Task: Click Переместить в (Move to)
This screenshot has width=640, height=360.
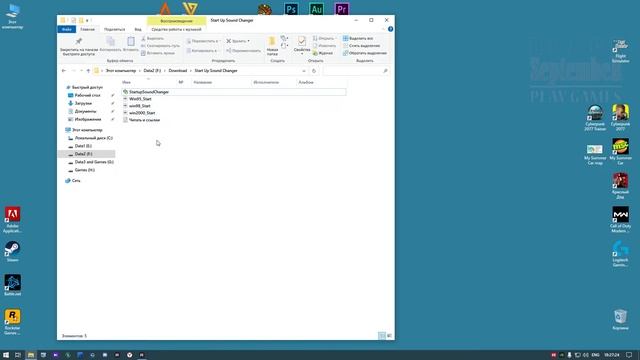Action: click(x=203, y=41)
